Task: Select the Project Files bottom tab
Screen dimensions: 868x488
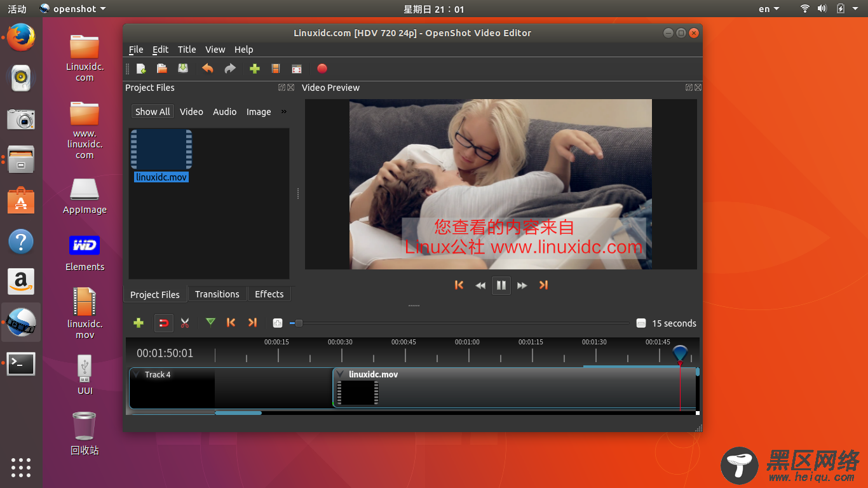Action: 155,295
